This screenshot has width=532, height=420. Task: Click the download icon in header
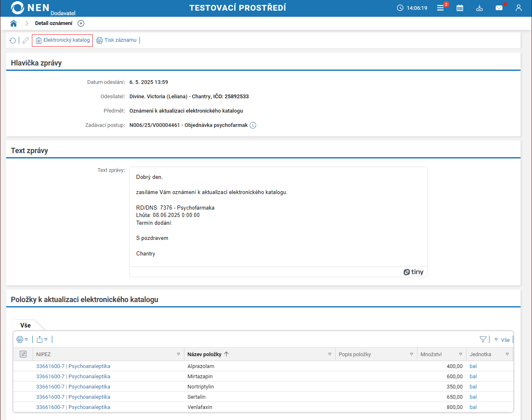480,8
